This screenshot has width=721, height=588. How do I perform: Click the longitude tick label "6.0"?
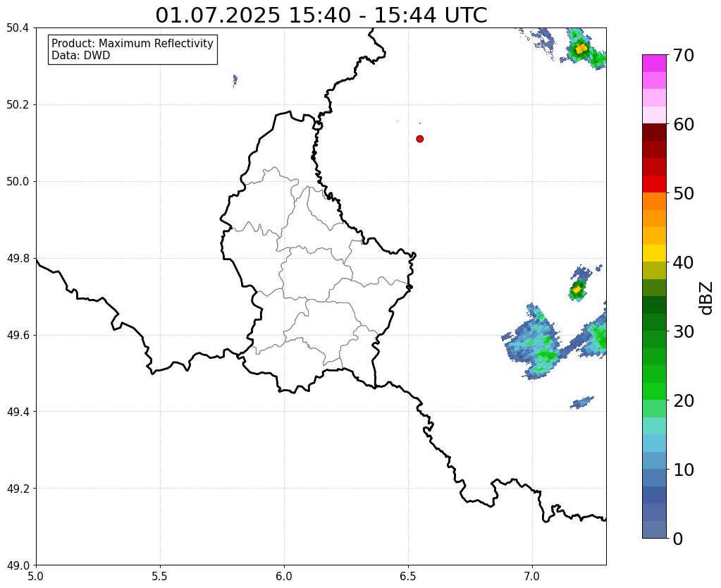284,576
